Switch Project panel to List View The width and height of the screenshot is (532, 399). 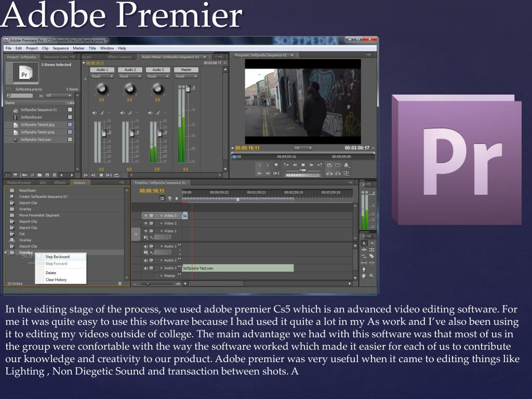(8, 175)
